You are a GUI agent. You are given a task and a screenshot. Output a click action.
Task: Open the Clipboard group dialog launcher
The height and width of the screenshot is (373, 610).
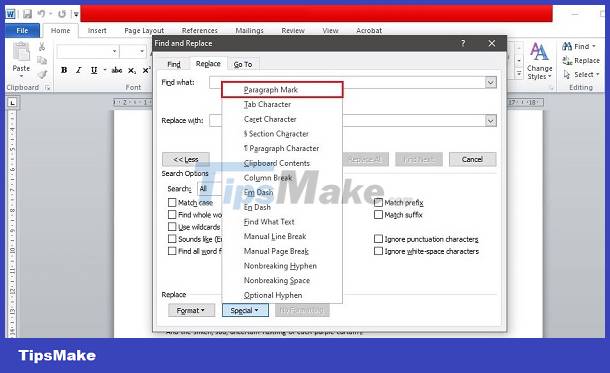point(47,88)
